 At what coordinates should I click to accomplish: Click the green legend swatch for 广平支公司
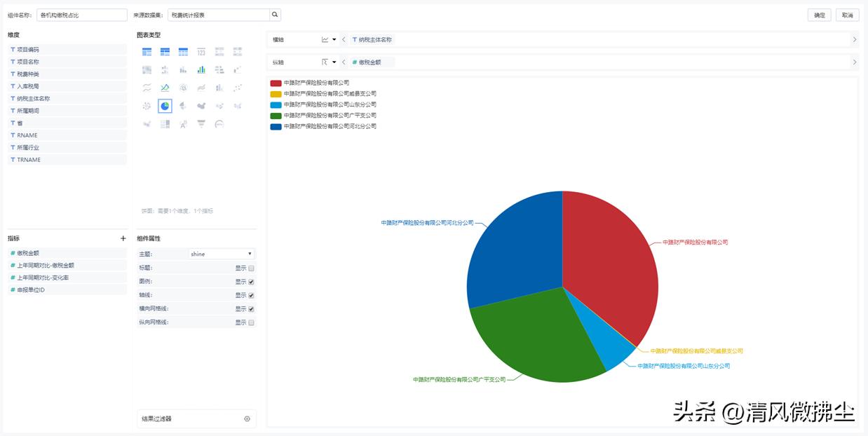coord(276,116)
